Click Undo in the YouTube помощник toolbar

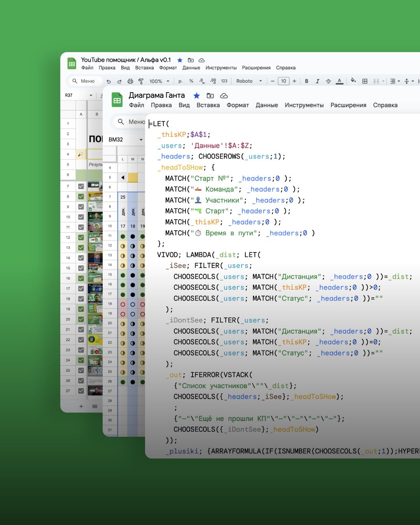[x=108, y=81]
